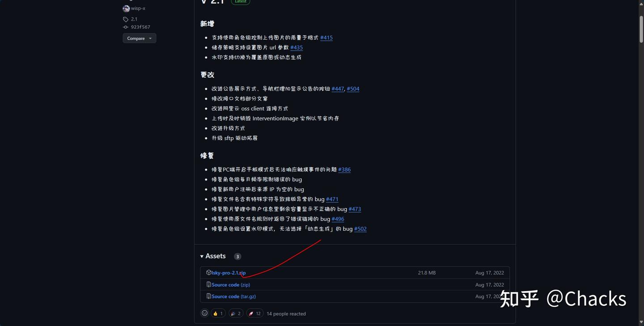Open issue #435 link
Image resolution: width=644 pixels, height=326 pixels.
pos(297,47)
